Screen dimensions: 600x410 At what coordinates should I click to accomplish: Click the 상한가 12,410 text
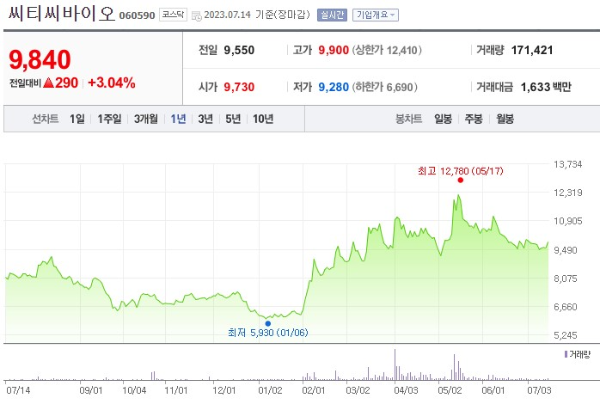[x=387, y=50]
